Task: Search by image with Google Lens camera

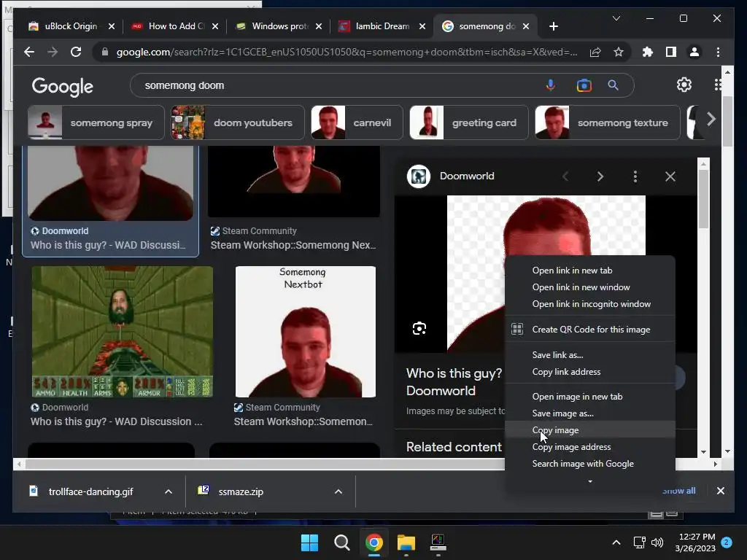Action: pyautogui.click(x=584, y=85)
